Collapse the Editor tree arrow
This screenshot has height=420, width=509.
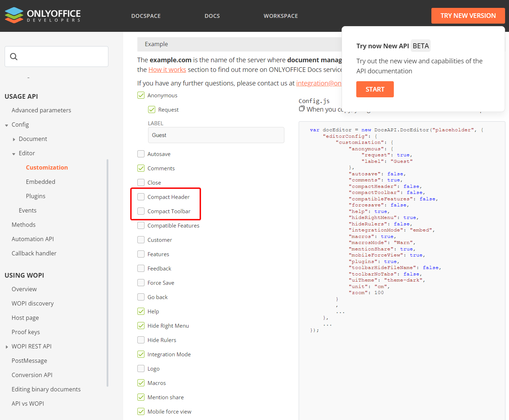coord(14,154)
